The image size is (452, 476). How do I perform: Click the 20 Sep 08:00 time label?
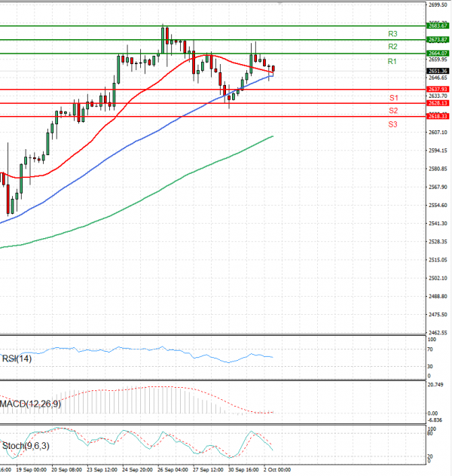(66, 470)
